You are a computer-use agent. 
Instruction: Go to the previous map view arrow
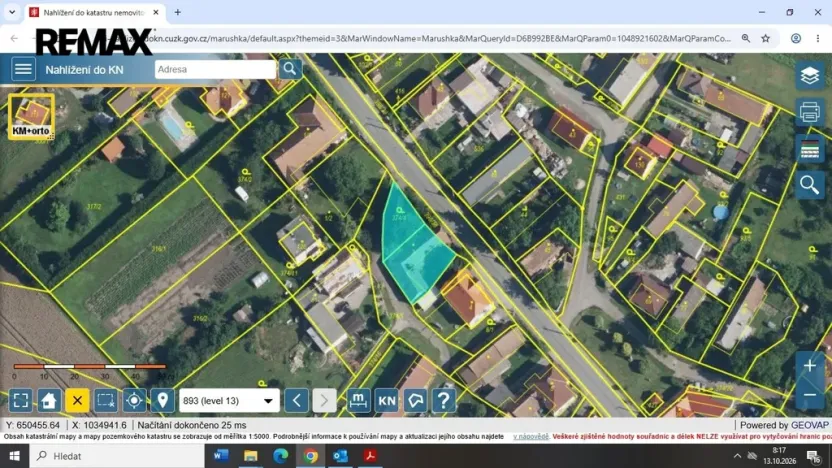point(297,401)
